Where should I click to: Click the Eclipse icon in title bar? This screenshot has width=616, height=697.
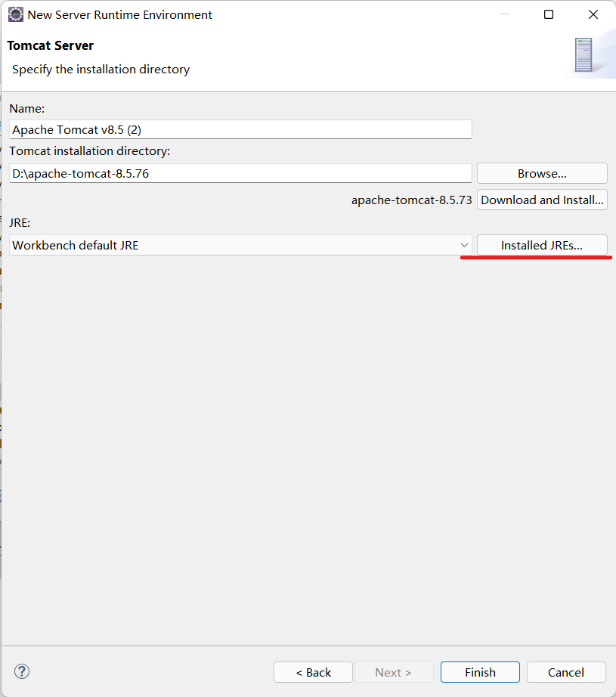tap(16, 14)
